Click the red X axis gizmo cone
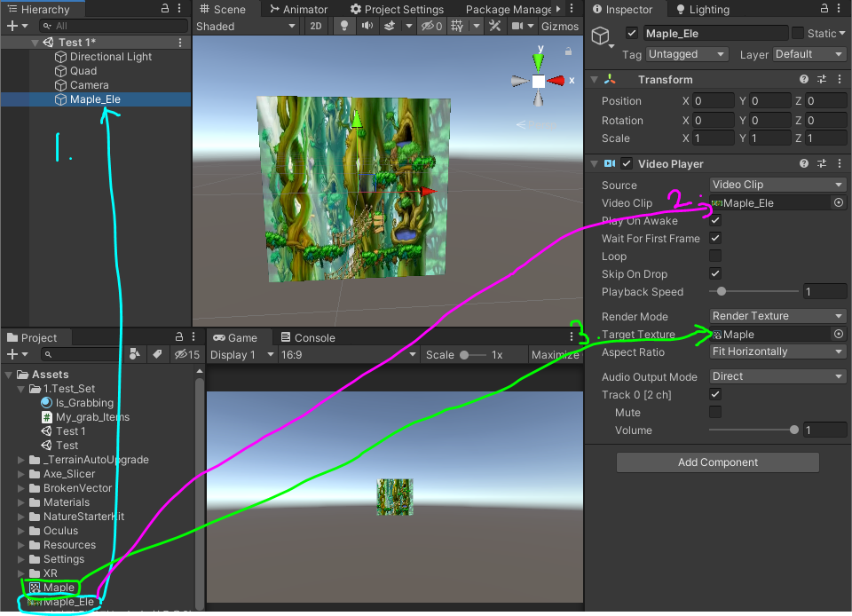The height and width of the screenshot is (616, 852). click(x=556, y=81)
